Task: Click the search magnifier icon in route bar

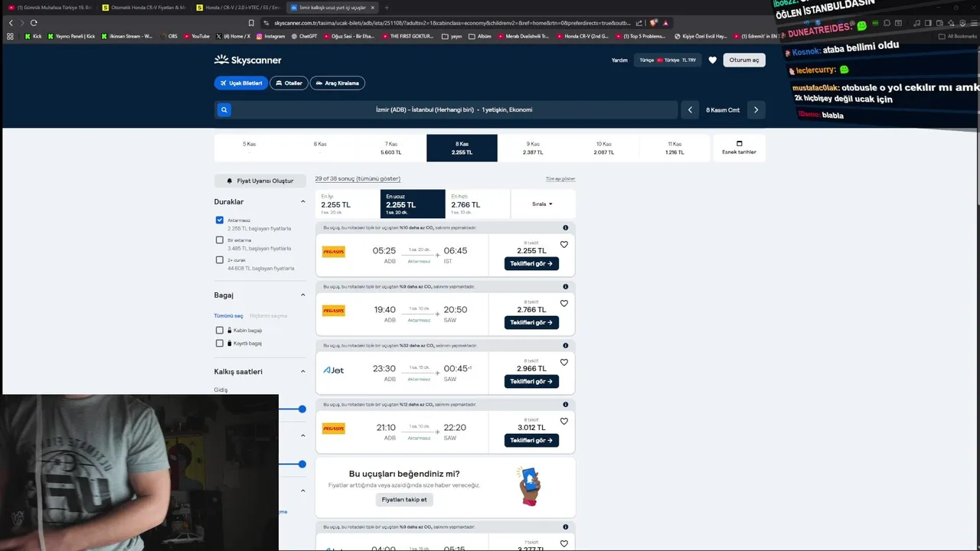Action: (x=224, y=110)
